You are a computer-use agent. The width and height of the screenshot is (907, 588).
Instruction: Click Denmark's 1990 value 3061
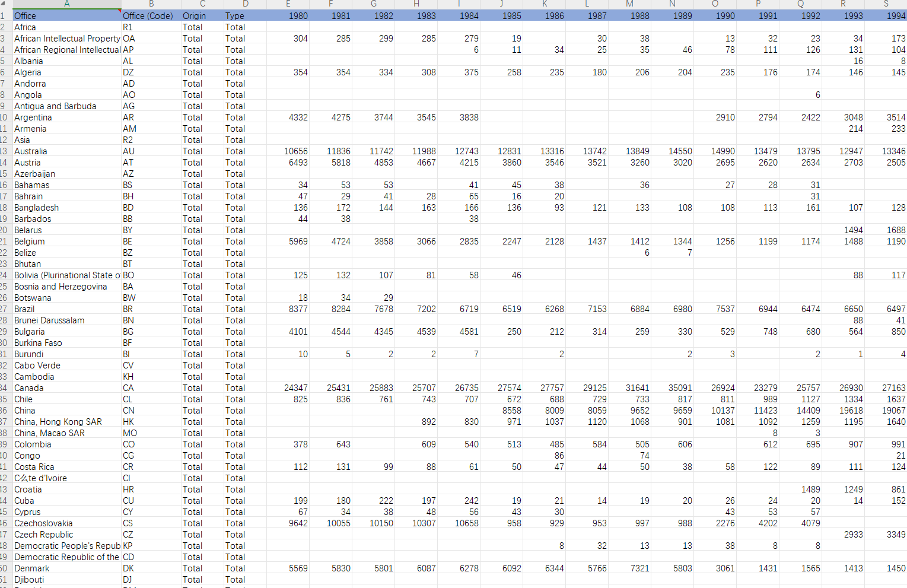pos(715,568)
